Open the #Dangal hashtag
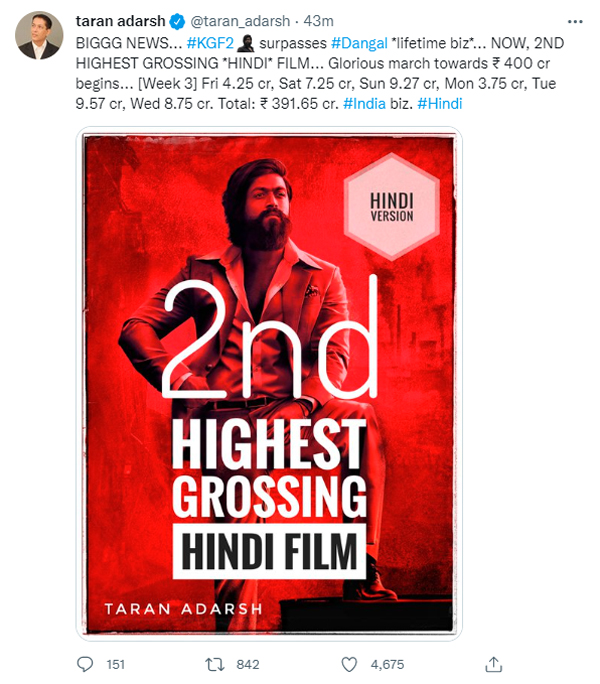 click(x=359, y=43)
